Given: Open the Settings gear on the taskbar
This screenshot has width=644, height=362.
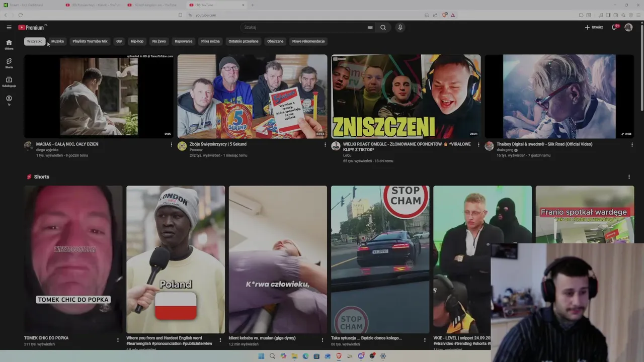Looking at the screenshot, I should coord(383,356).
